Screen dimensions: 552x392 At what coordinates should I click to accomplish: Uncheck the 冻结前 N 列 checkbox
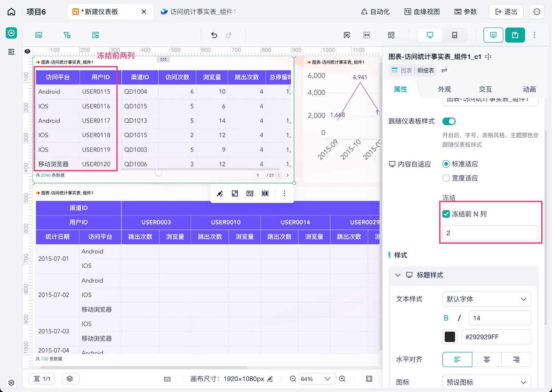click(x=446, y=214)
